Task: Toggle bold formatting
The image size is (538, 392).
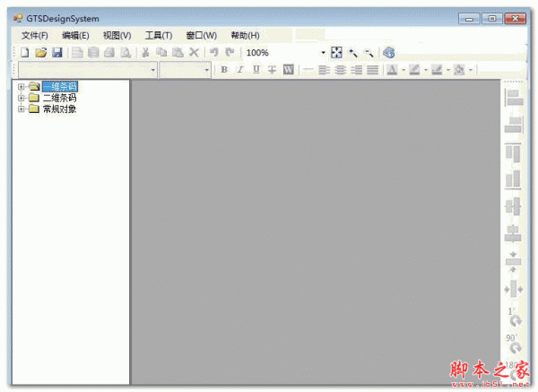Action: 224,70
